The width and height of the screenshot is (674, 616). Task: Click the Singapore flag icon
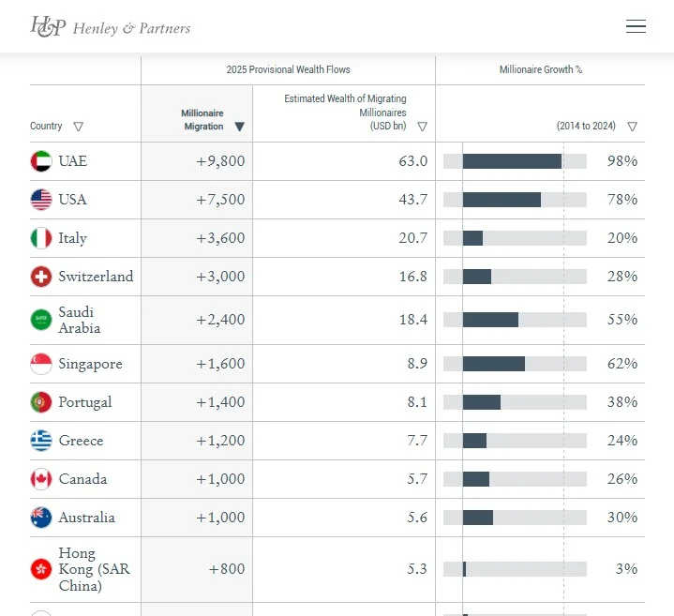coord(41,364)
